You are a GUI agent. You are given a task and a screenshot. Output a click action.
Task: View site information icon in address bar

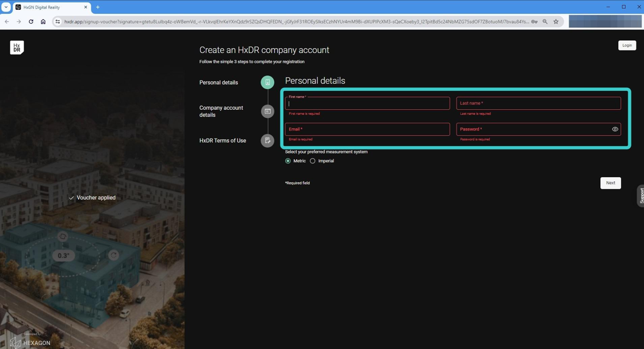click(x=57, y=21)
